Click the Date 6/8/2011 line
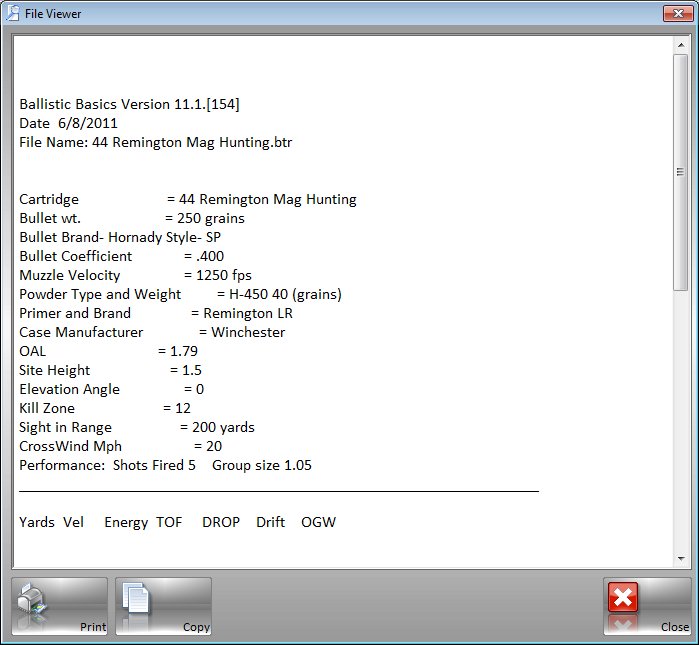699x645 pixels. (68, 123)
